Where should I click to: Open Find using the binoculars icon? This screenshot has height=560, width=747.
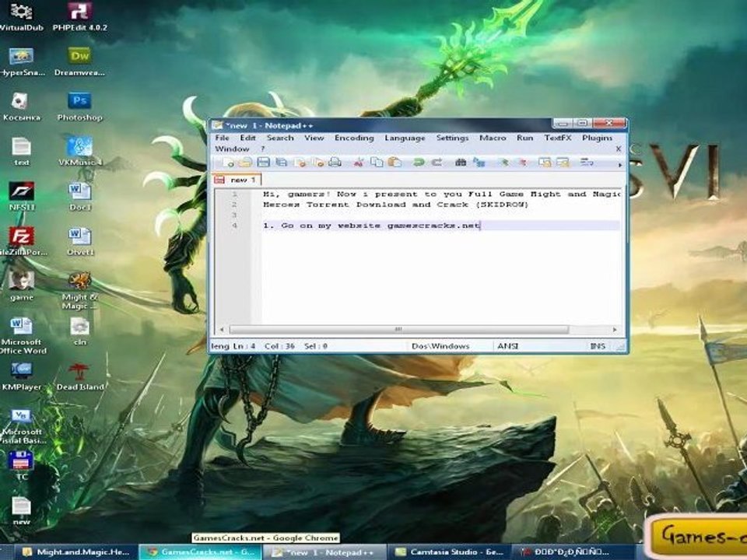click(460, 163)
